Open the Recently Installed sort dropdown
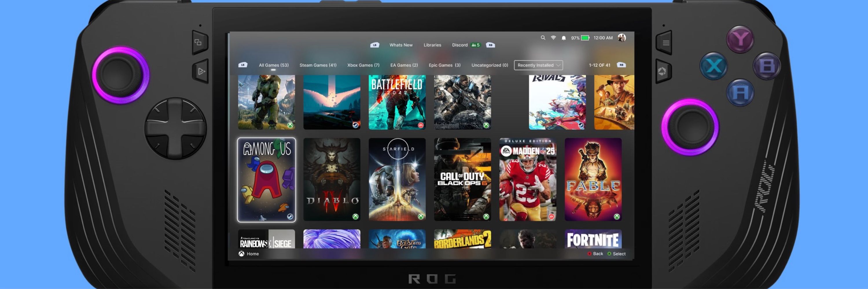Screen dimensions: 868x289 pos(538,65)
